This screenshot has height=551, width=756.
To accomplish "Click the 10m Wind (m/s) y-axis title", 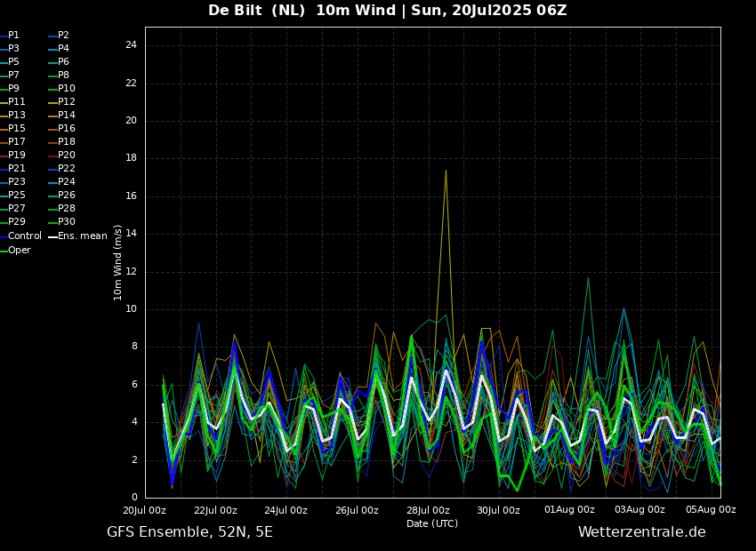I will [x=118, y=262].
